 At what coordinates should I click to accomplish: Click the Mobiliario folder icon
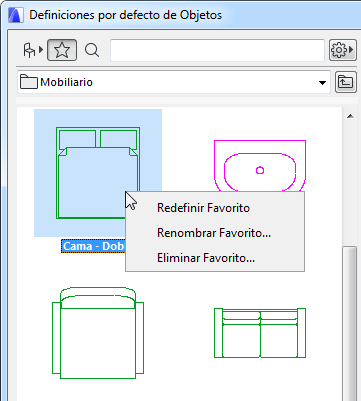coord(29,82)
